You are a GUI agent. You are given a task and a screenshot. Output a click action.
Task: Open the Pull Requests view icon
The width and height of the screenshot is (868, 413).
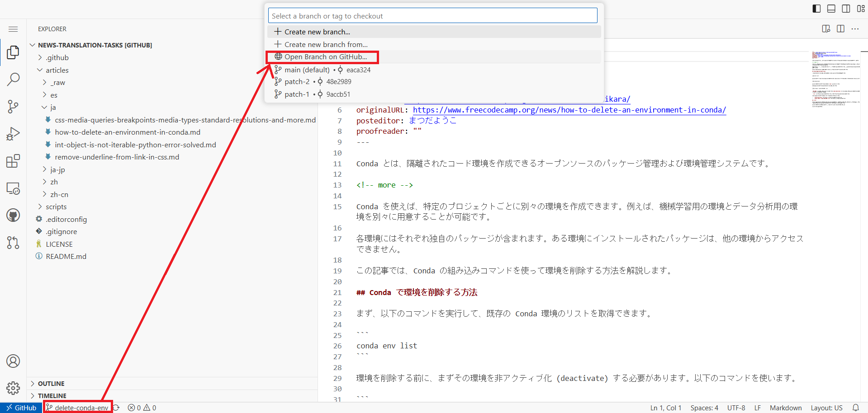(x=13, y=243)
